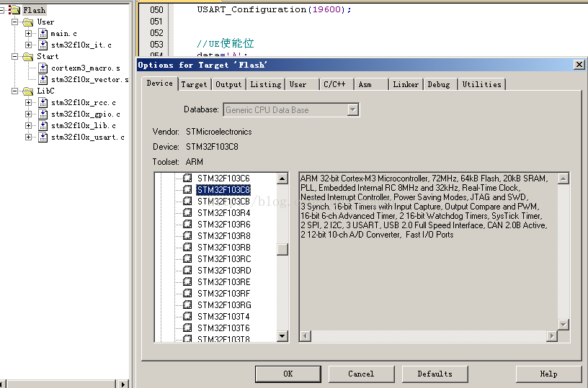This screenshot has height=388, width=588.
Task: Collapse the LibC group
Action: 14,91
